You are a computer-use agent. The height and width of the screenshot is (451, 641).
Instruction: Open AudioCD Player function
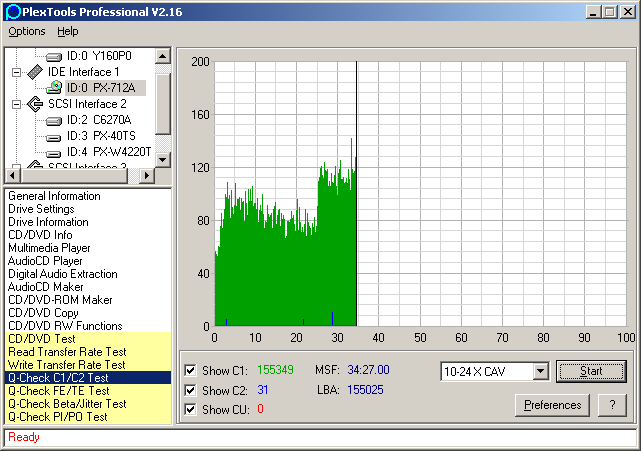(45, 261)
